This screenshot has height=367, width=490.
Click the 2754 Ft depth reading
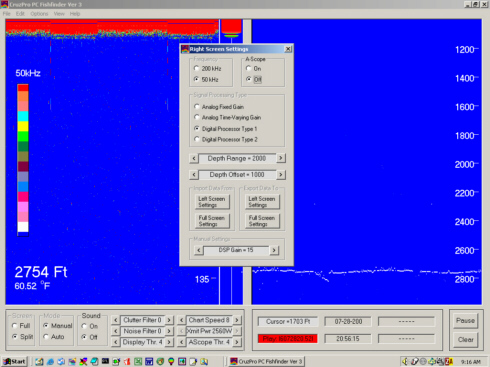pyautogui.click(x=41, y=272)
